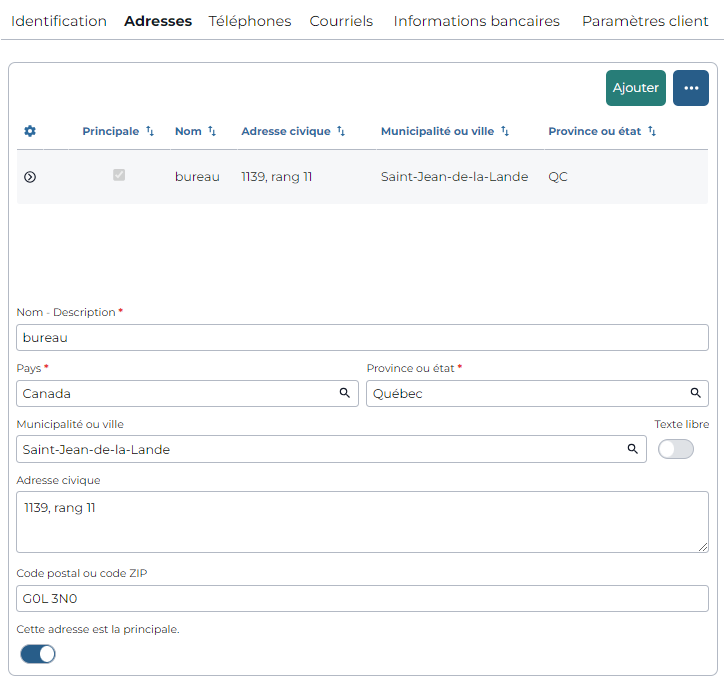Click the Pays search magnifier icon

(344, 393)
